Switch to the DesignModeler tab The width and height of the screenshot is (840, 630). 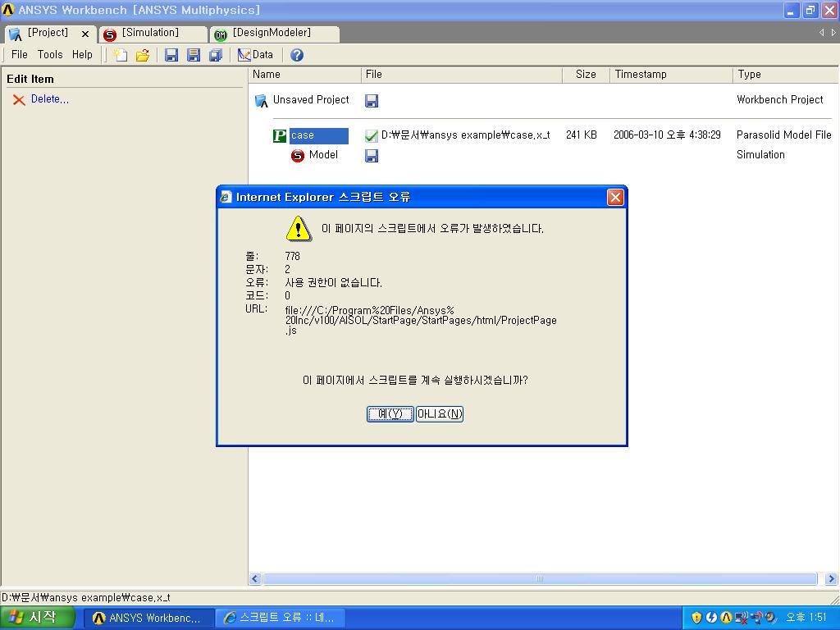[x=274, y=33]
